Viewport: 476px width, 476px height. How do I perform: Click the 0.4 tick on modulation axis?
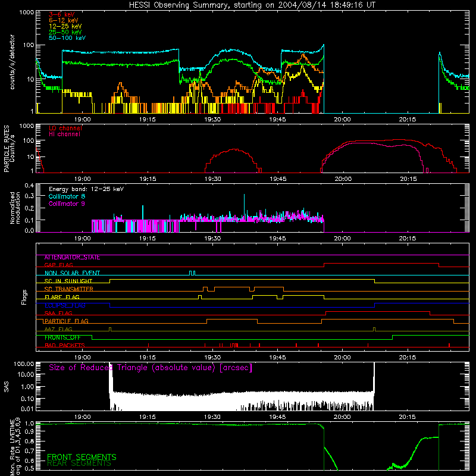[29, 185]
